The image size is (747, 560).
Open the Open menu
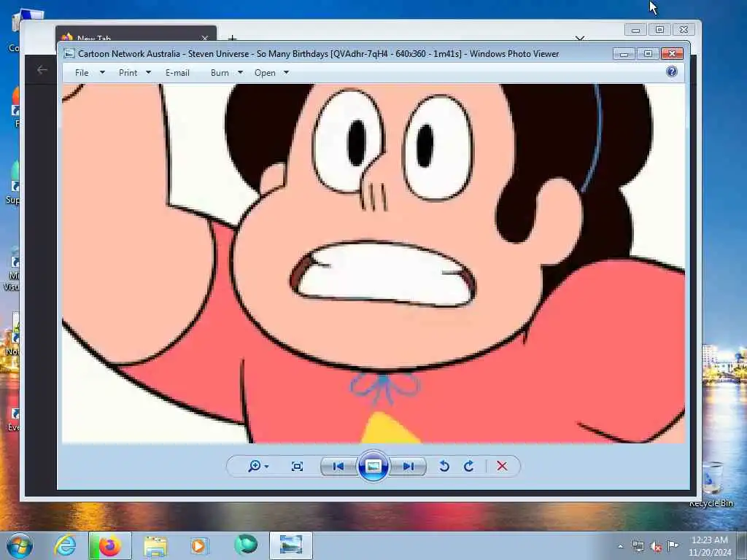[x=265, y=73]
